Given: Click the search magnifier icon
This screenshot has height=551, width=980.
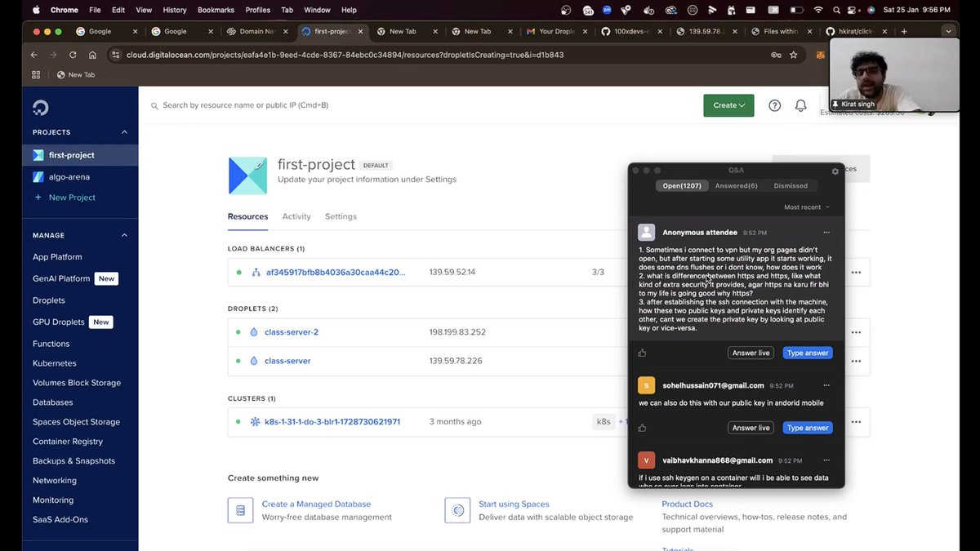Looking at the screenshot, I should pyautogui.click(x=154, y=105).
